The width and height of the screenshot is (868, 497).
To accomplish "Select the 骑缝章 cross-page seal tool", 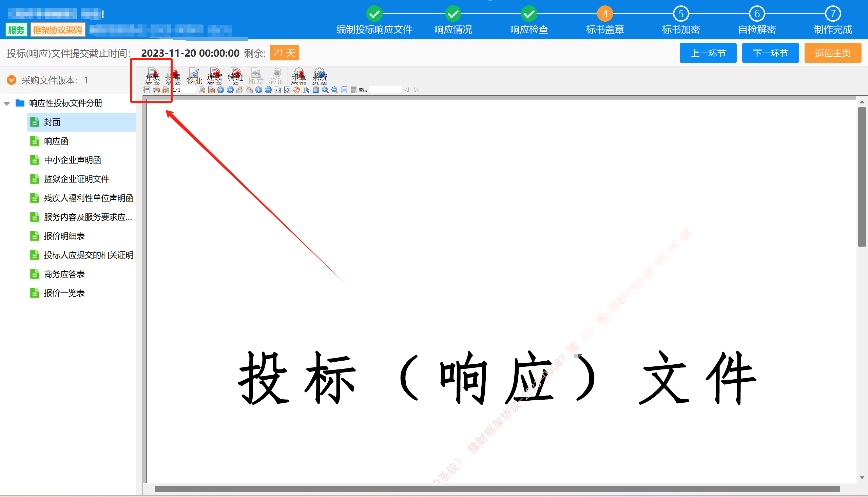I will point(235,76).
